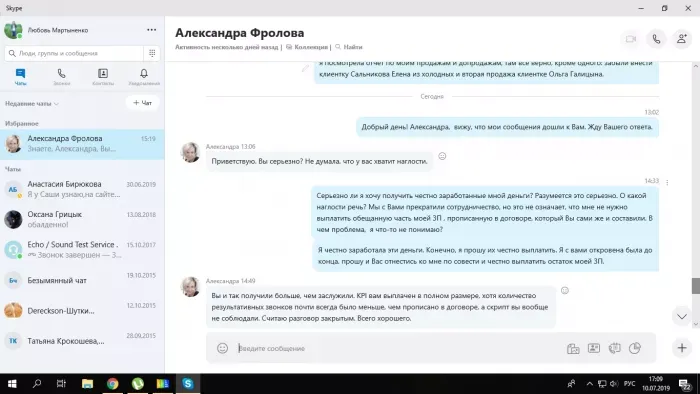Viewport: 700px width, 394px height.
Task: Click the + Чат button
Action: point(142,103)
